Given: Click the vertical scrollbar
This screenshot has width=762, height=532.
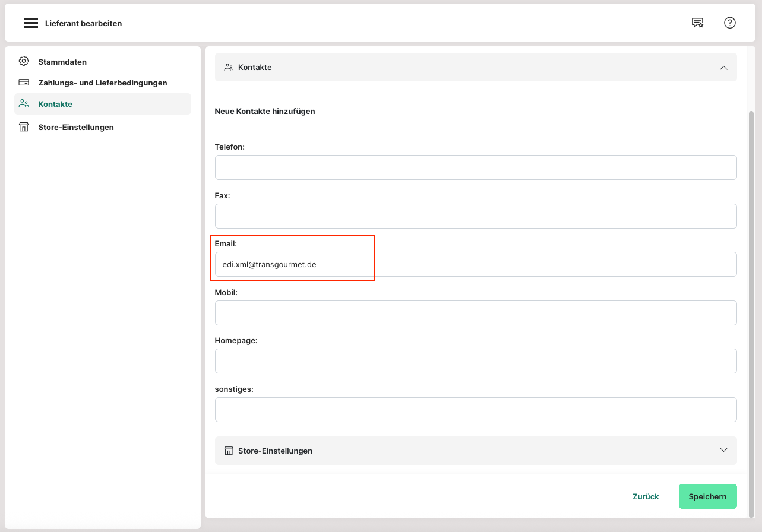Looking at the screenshot, I should [751, 297].
